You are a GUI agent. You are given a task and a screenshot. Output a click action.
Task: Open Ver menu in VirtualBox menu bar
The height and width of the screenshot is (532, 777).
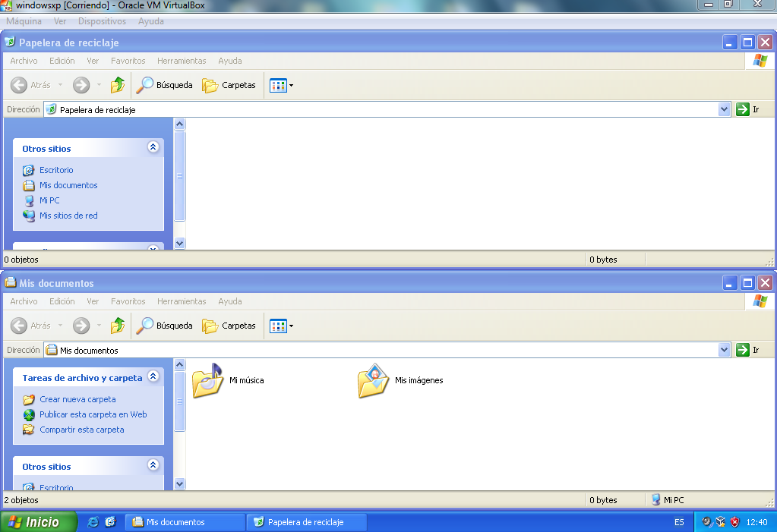tap(60, 21)
